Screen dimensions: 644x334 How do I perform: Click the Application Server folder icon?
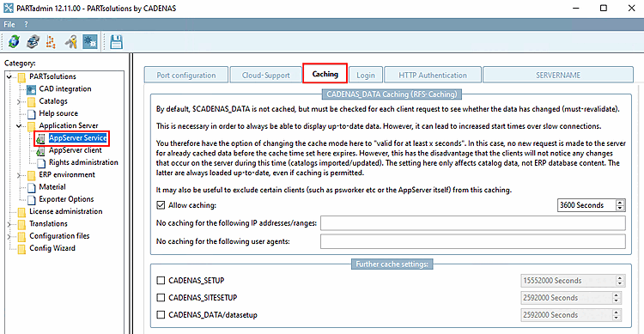(x=32, y=126)
